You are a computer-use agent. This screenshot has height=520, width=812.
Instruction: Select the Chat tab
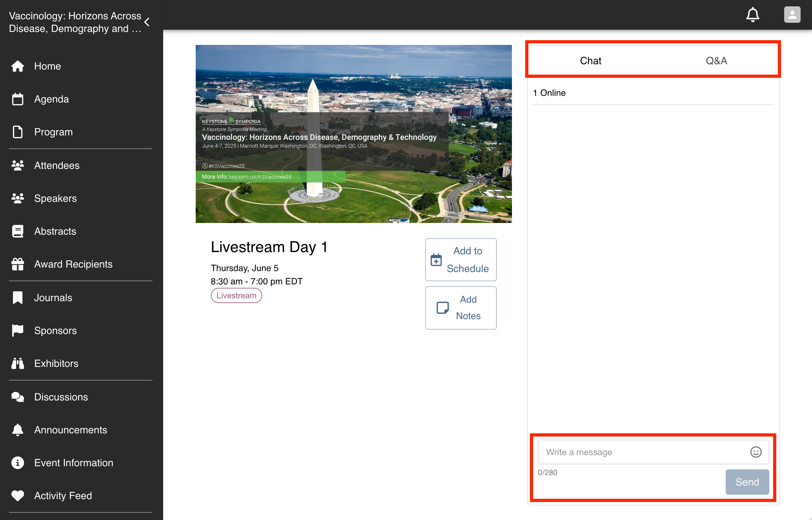[591, 61]
